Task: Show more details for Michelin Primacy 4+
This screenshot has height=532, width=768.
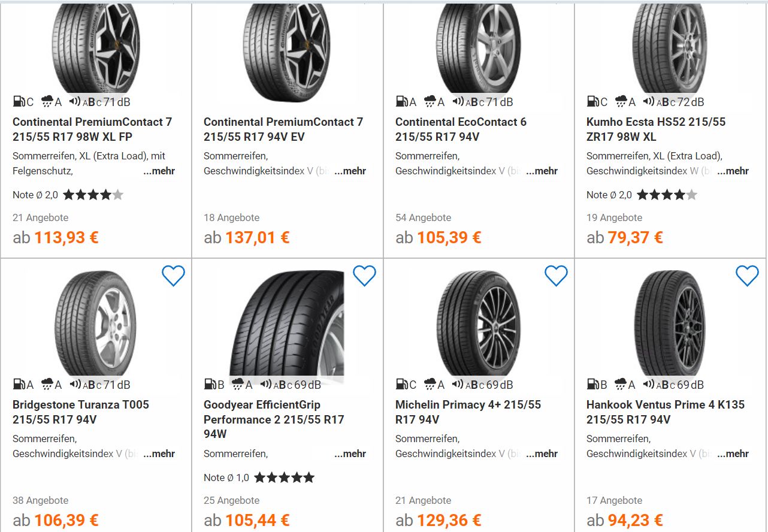Action: [542, 454]
